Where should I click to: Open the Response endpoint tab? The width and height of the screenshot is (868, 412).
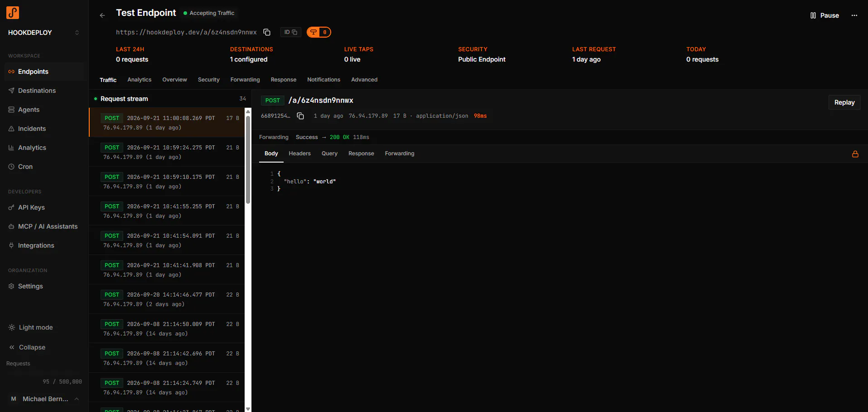tap(284, 80)
